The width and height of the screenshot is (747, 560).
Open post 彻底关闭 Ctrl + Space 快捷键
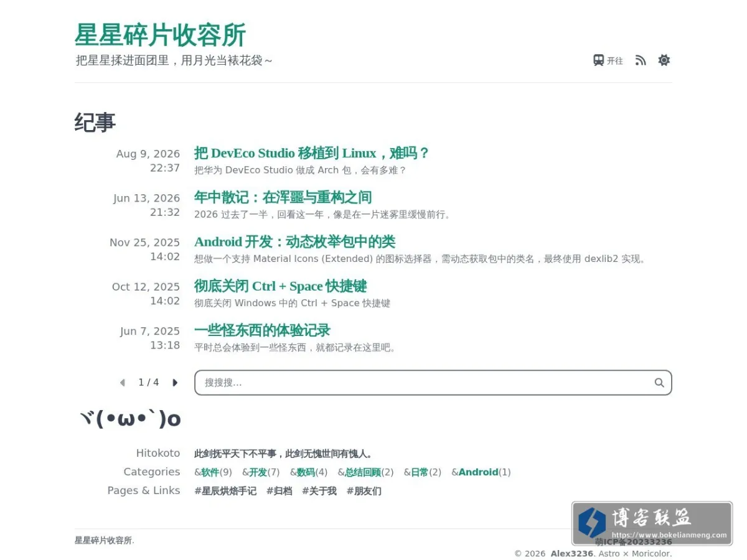(281, 286)
